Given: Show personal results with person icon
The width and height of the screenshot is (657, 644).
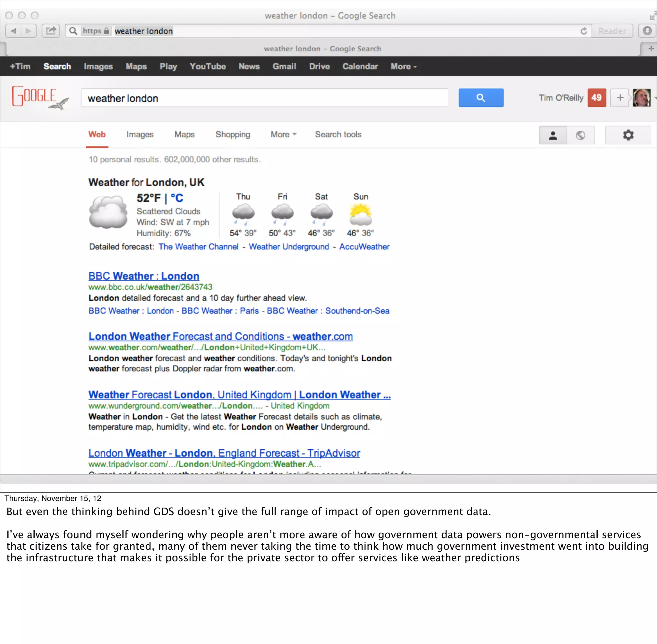Looking at the screenshot, I should (553, 135).
